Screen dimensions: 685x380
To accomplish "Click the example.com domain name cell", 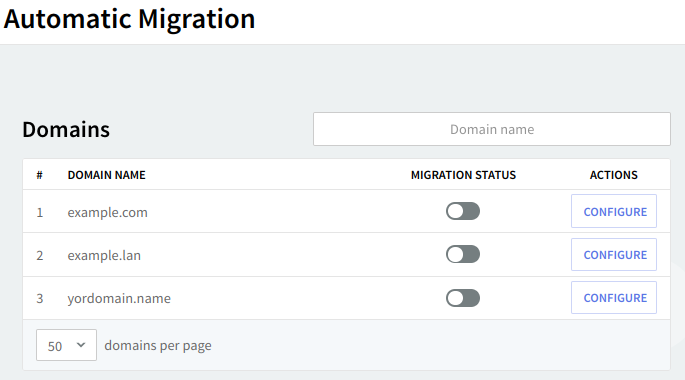I will [107, 213].
